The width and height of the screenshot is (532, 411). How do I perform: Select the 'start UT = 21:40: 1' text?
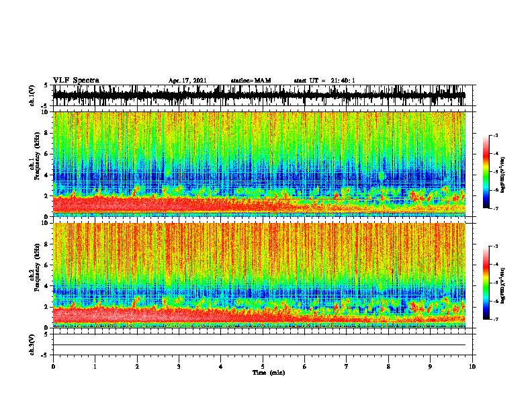(324, 81)
